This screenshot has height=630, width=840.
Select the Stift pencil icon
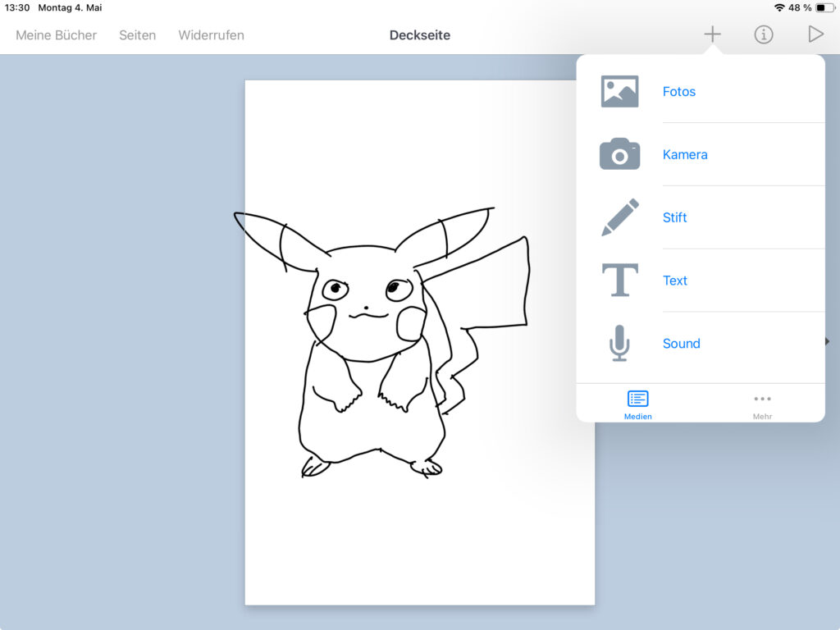[x=620, y=217]
